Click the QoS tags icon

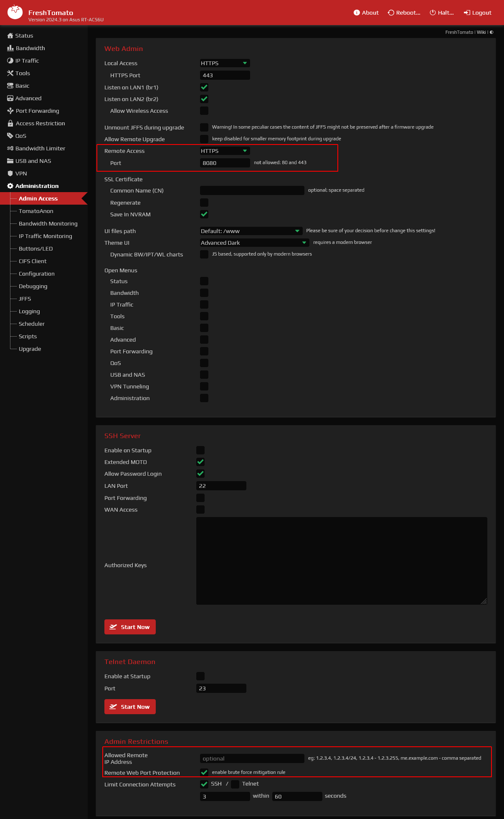click(10, 136)
